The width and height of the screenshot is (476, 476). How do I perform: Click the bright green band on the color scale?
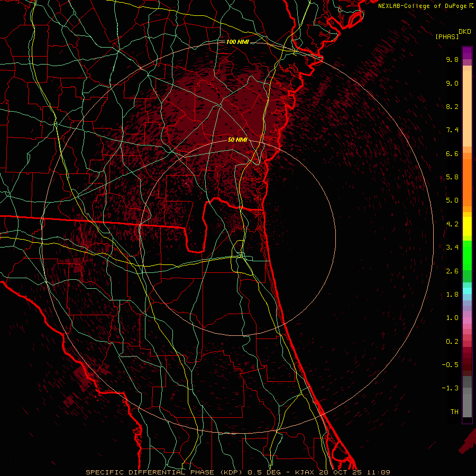(467, 255)
